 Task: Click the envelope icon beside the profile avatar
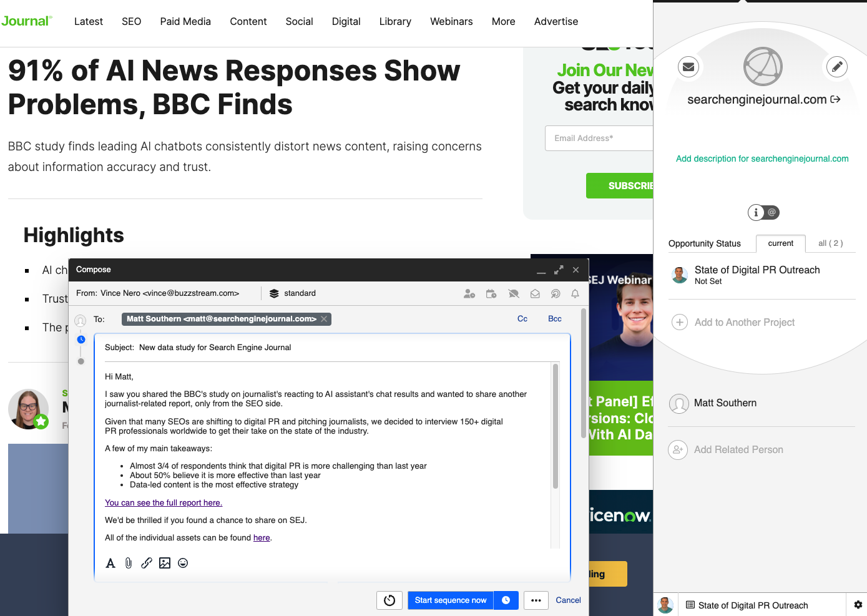coord(688,67)
